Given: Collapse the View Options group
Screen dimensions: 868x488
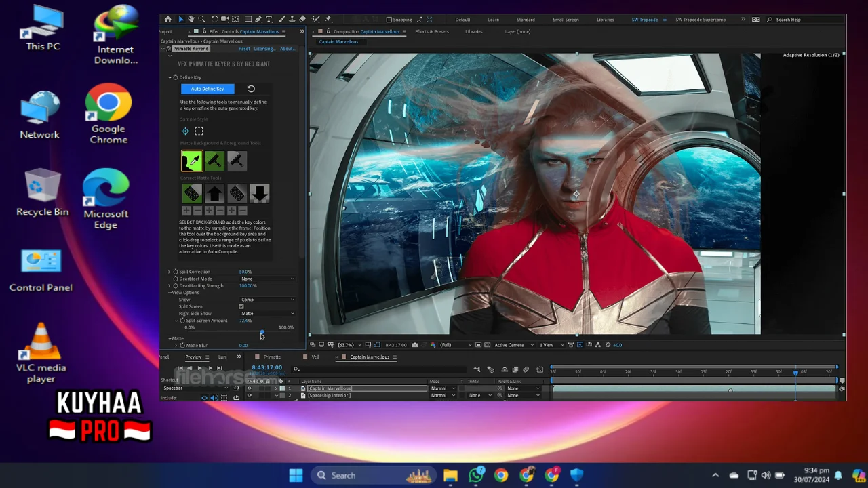Looking at the screenshot, I should [170, 293].
